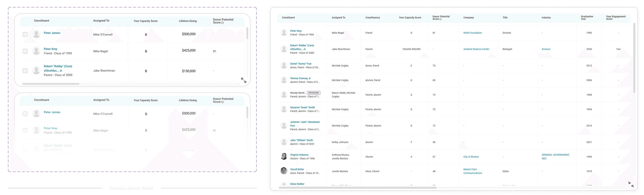Open Peter Krey link in upper small table
The width and height of the screenshot is (644, 195).
click(x=51, y=49)
